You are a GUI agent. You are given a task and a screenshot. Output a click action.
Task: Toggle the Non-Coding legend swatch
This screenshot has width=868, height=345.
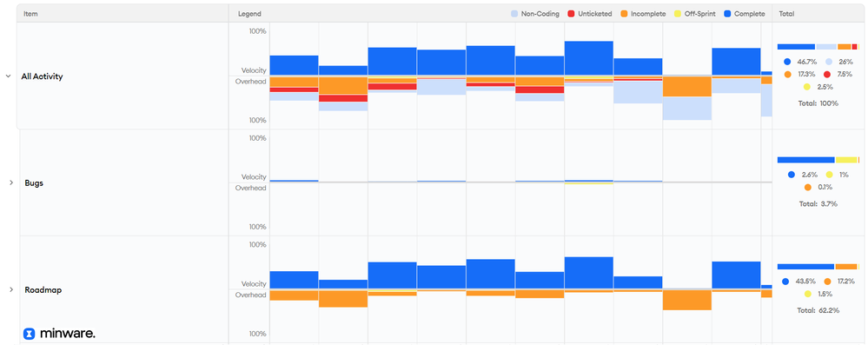coord(515,14)
